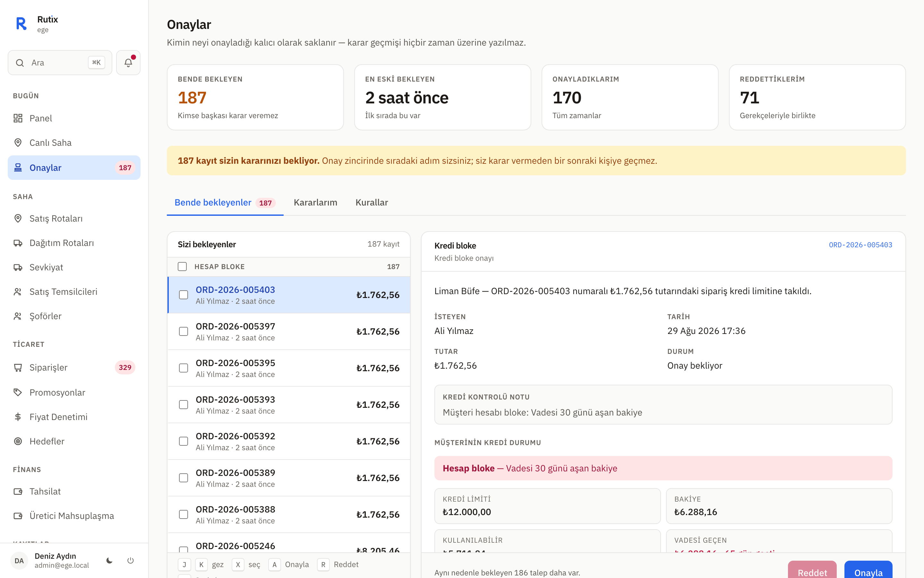Open Promosyonlar via its tag icon
Screen dimensions: 924x578
[x=18, y=392]
